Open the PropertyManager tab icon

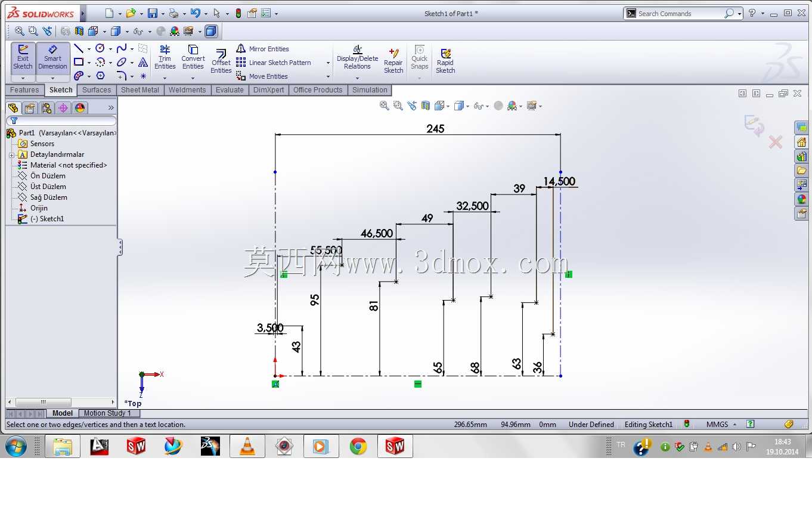tap(30, 108)
